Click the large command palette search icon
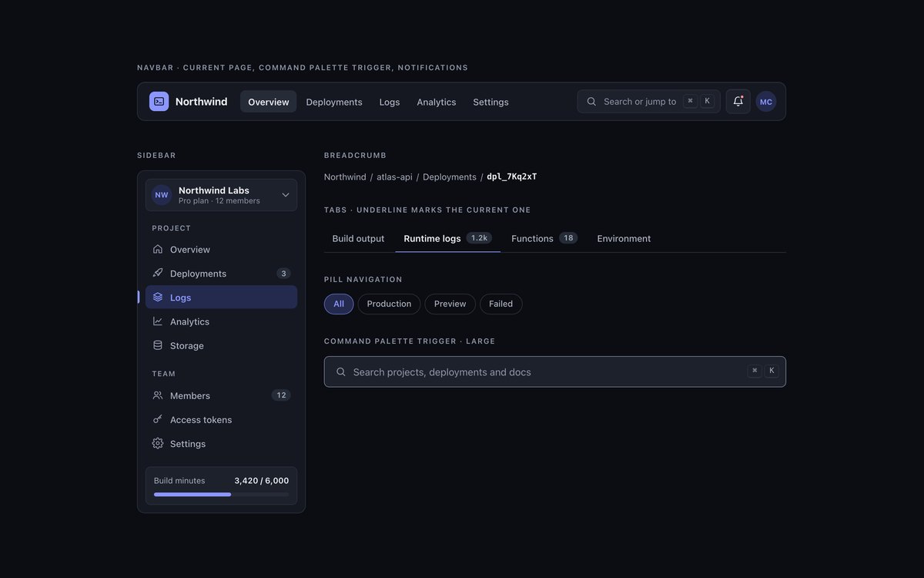 [341, 371]
